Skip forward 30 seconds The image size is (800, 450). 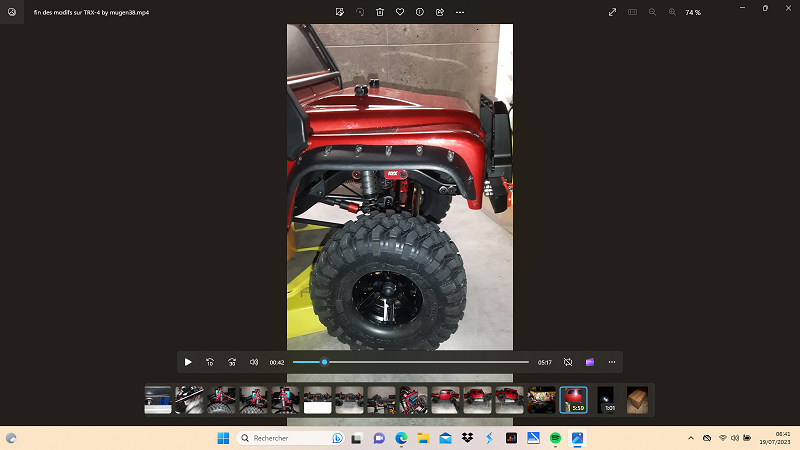[x=232, y=362]
